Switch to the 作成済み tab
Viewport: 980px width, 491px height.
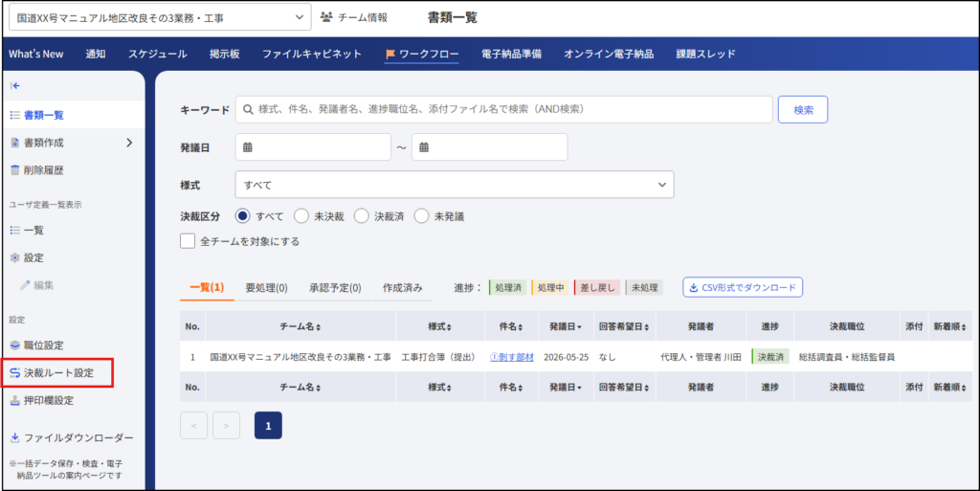(403, 288)
